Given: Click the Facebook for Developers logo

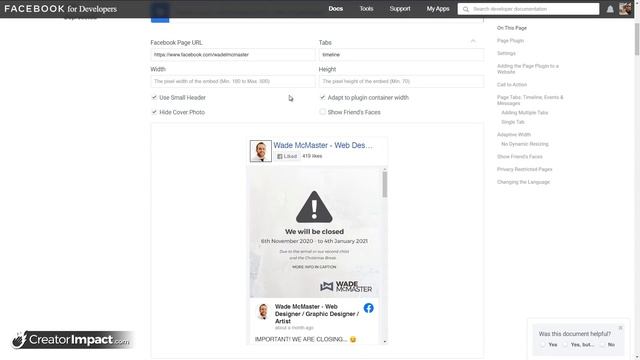Looking at the screenshot, I should [x=60, y=9].
